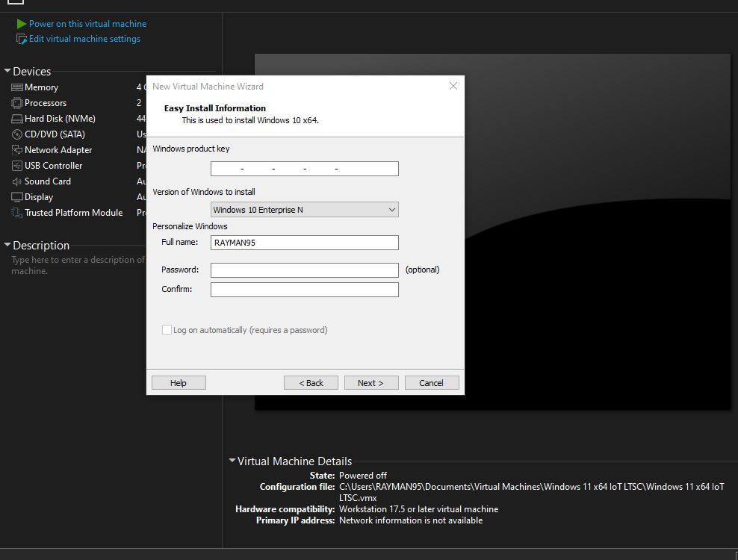
Task: Click the New Virtual Machine Wizard title
Action: (x=208, y=87)
